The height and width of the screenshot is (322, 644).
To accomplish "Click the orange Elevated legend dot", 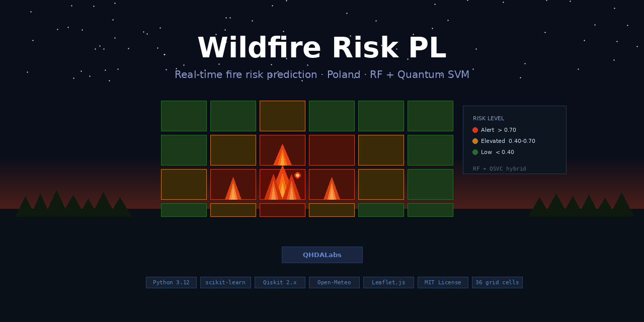I will click(x=475, y=141).
